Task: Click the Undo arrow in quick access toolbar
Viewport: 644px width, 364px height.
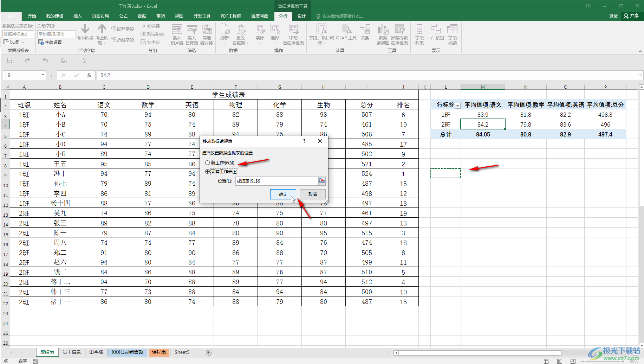Action: pyautogui.click(x=45, y=60)
